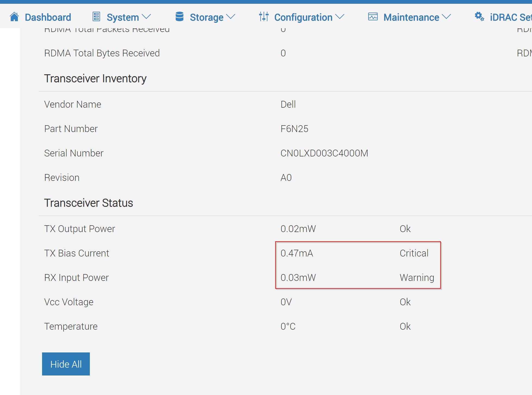Expand the Maintenance dropdown chevron

tap(446, 17)
